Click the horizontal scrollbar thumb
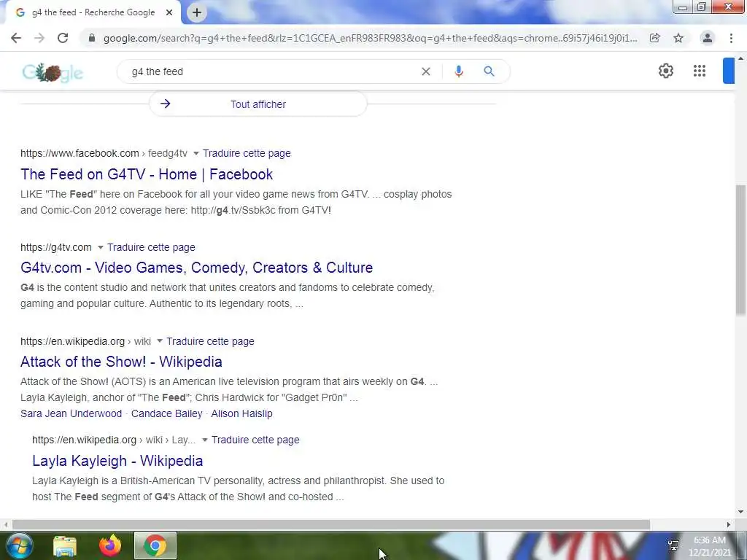This screenshot has width=747, height=560. click(x=331, y=524)
